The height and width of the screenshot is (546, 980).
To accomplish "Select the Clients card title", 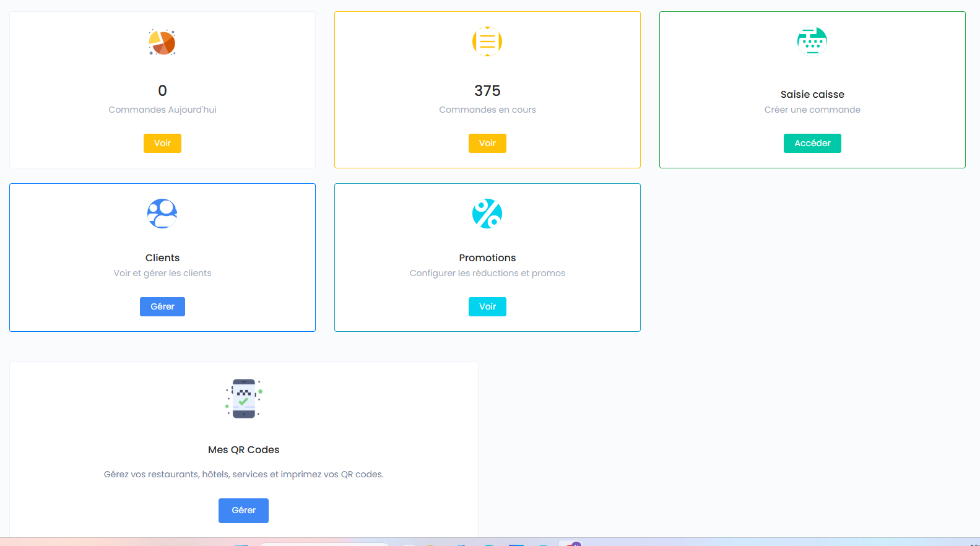I will pos(162,258).
